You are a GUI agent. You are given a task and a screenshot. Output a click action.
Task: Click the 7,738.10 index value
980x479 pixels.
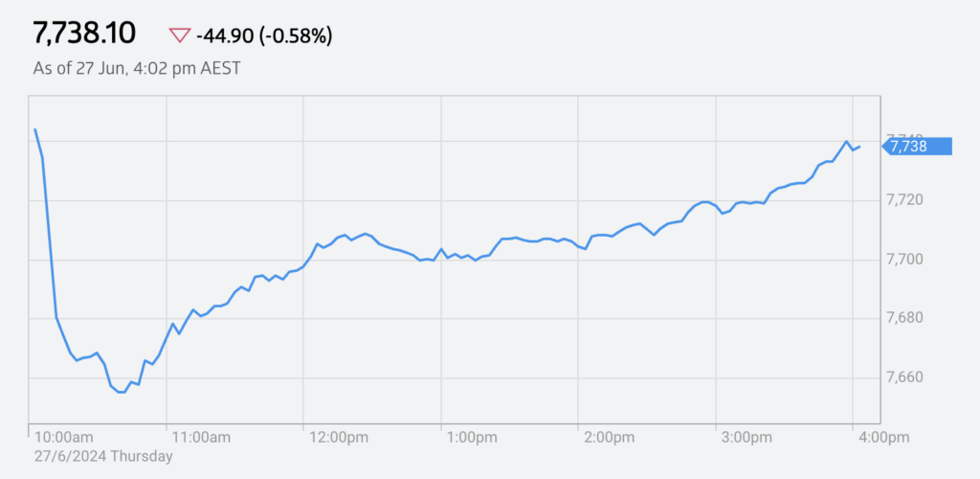[x=84, y=34]
